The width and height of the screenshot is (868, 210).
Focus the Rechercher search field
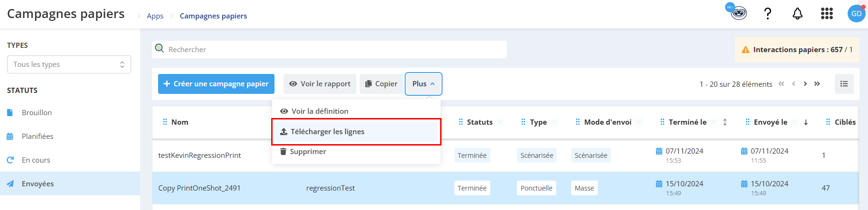coord(329,49)
